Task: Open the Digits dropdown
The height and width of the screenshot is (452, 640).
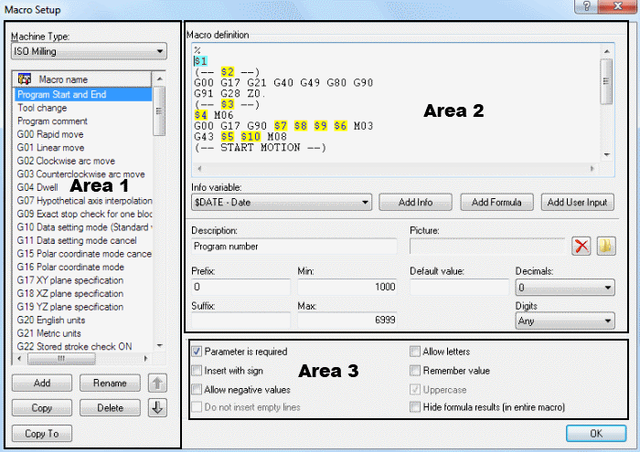Action: (x=565, y=321)
